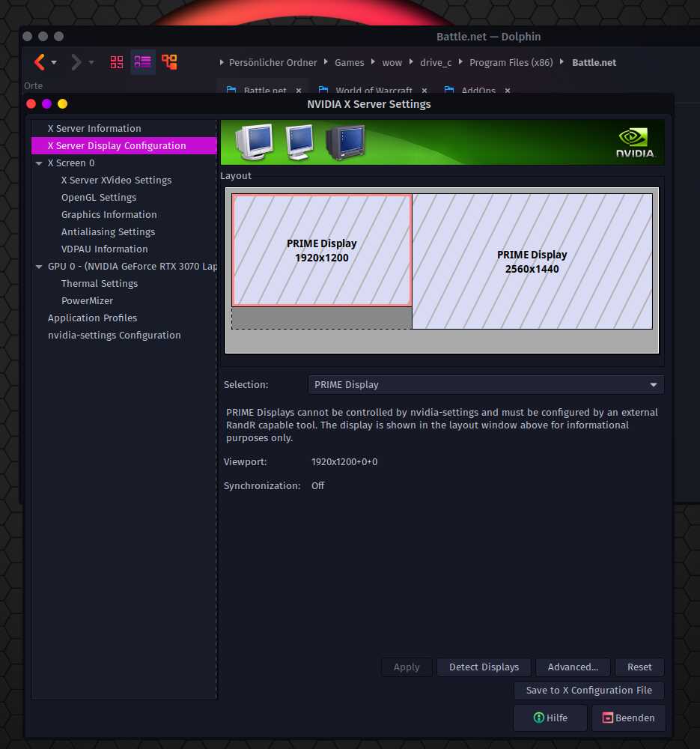This screenshot has width=700, height=749.
Task: Click Battle.net breadcrumb entry
Action: [x=594, y=63]
